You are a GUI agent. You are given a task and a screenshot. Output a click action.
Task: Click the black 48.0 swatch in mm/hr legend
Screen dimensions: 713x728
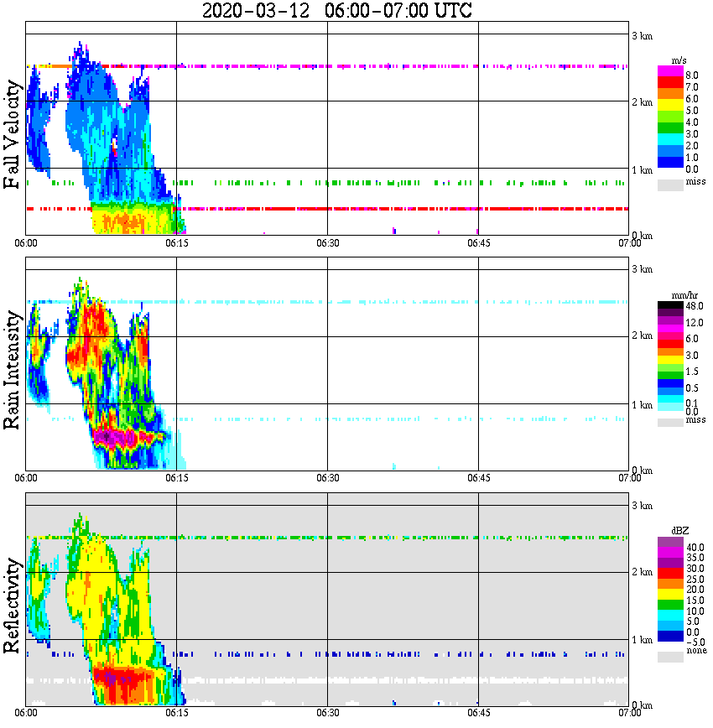pos(670,305)
